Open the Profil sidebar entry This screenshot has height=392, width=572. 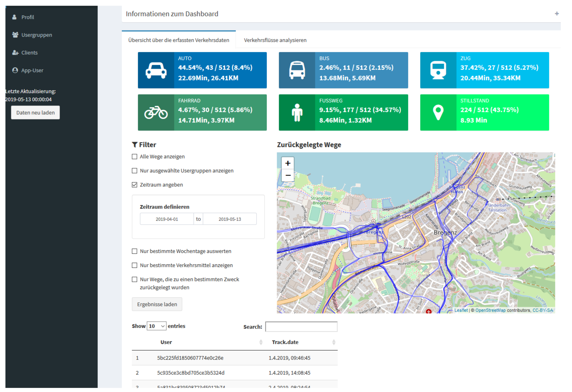[x=28, y=17]
